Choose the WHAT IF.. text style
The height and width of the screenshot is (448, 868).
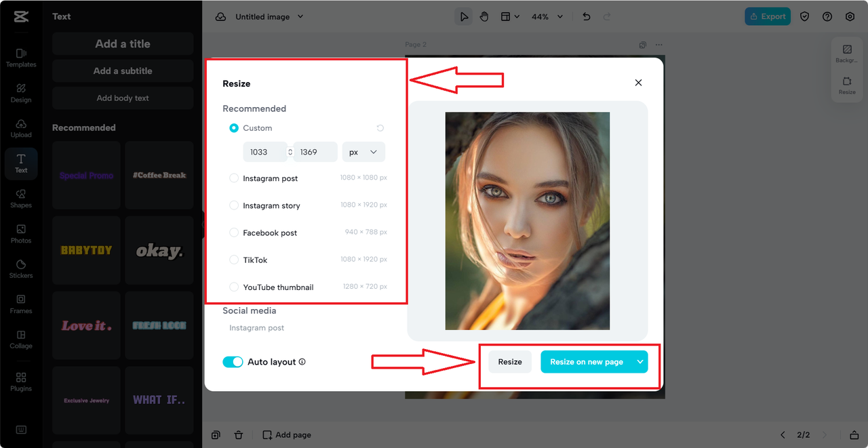[x=159, y=401]
